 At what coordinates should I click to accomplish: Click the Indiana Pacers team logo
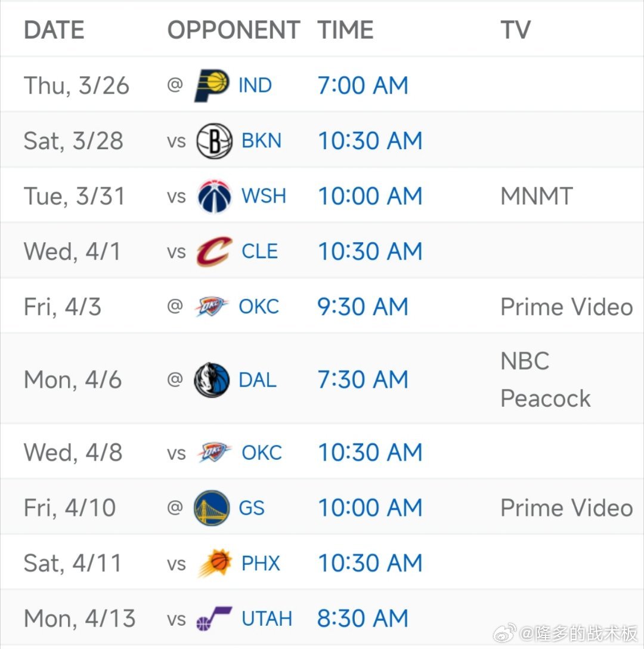(x=212, y=85)
